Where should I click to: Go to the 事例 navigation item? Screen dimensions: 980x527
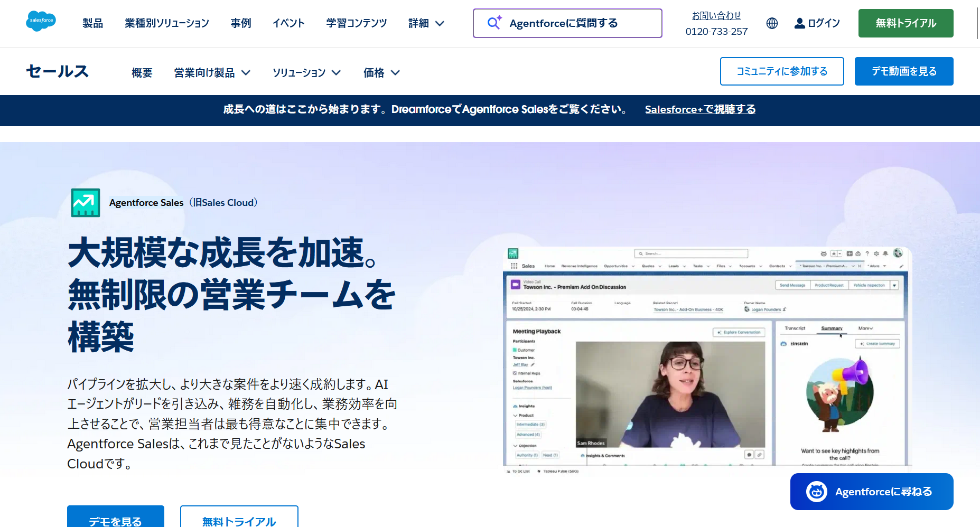tap(241, 23)
